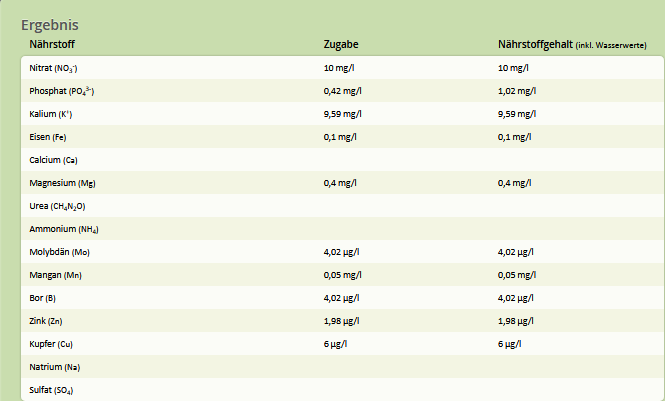
Task: Click the Kalium Zugabe value 9,59 mg/l
Action: [343, 114]
